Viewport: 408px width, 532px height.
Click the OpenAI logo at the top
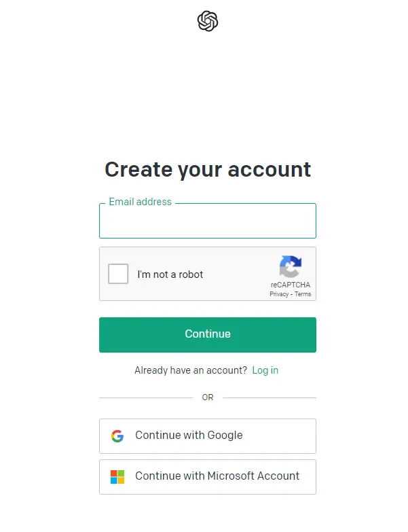(x=208, y=22)
